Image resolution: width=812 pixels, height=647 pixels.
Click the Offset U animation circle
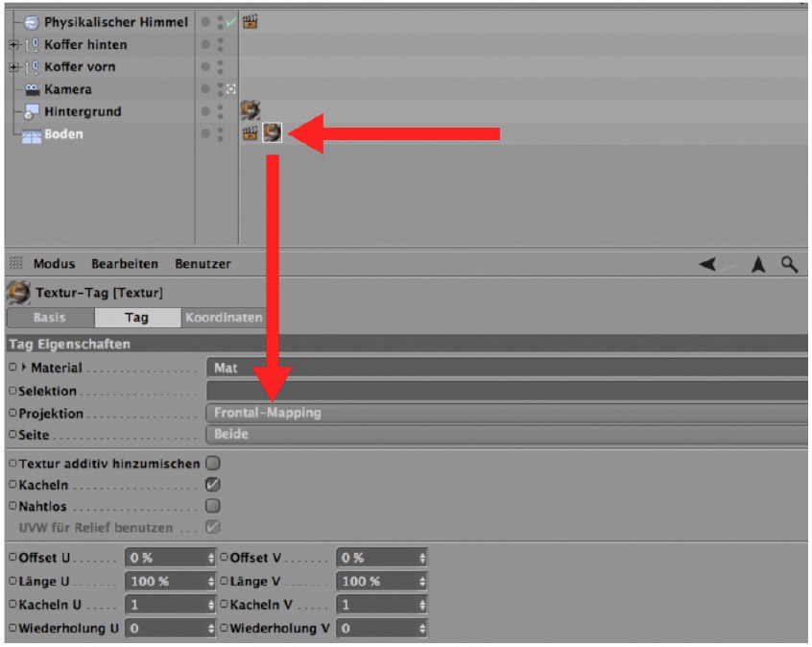[12, 558]
